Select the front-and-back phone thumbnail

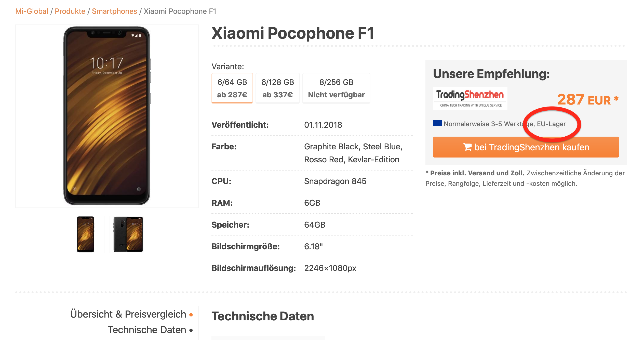pyautogui.click(x=128, y=234)
